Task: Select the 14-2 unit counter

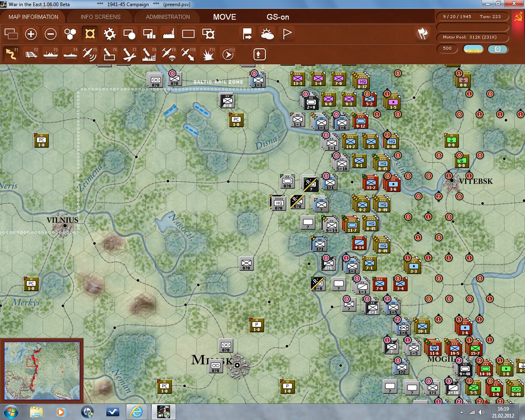Action: (350, 142)
